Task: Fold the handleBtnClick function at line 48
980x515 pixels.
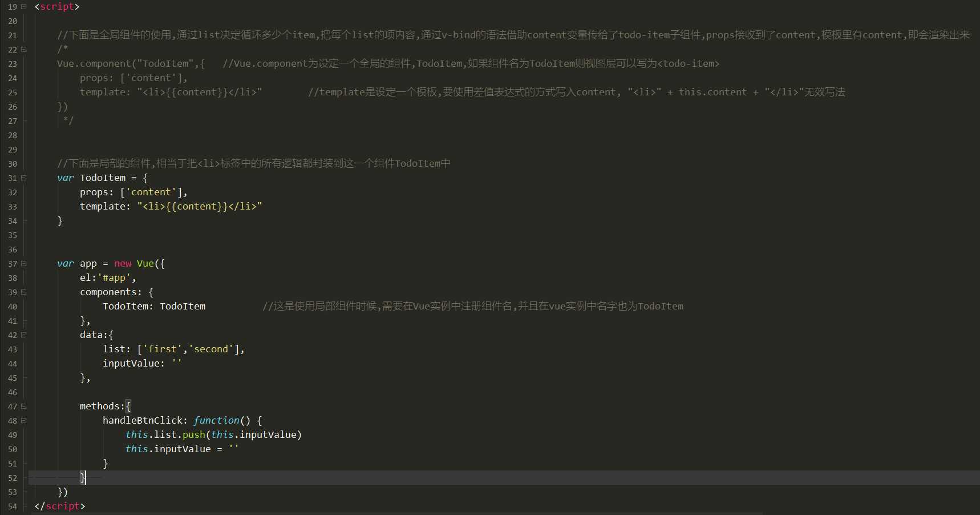Action: 24,421
